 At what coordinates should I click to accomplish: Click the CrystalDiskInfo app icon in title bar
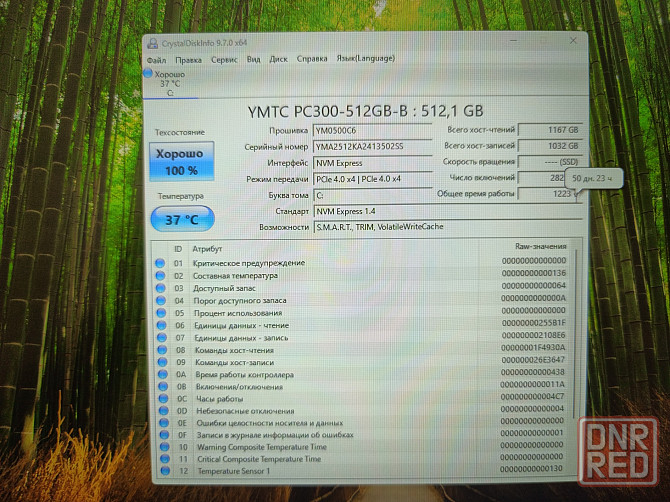152,43
